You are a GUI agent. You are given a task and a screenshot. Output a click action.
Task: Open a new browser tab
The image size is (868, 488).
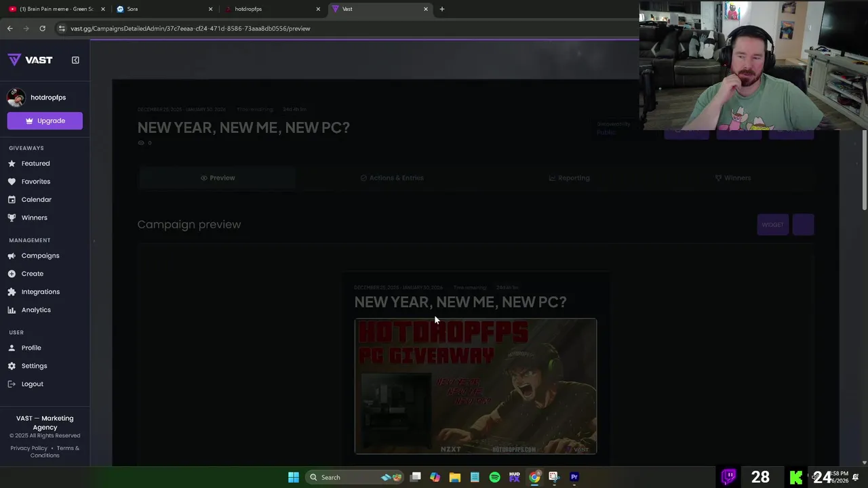[442, 9]
